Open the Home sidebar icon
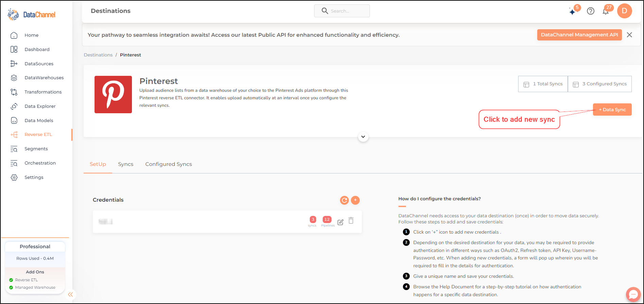This screenshot has width=644, height=304. [14, 35]
